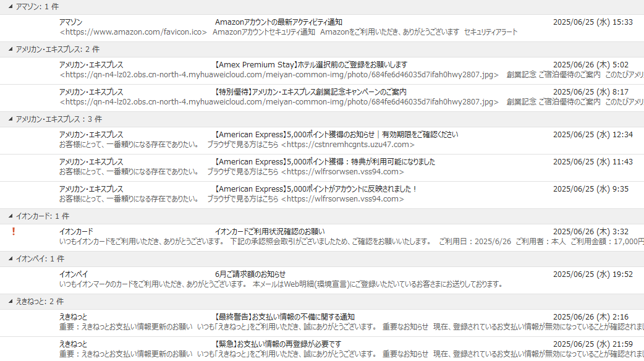This screenshot has width=644, height=361.
Task: Open the Amex Premium Stay hotel registration mail
Action: [311, 65]
